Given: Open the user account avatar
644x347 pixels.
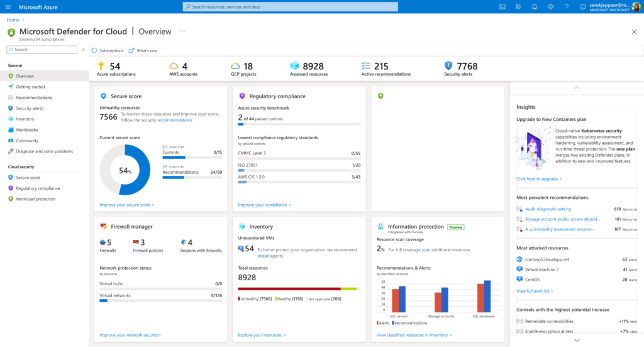Looking at the screenshot, I should (x=636, y=6).
